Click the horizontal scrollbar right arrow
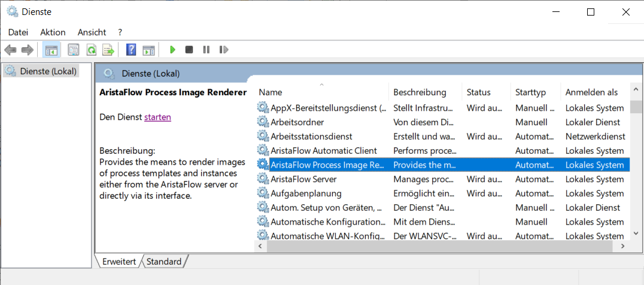 [x=622, y=246]
